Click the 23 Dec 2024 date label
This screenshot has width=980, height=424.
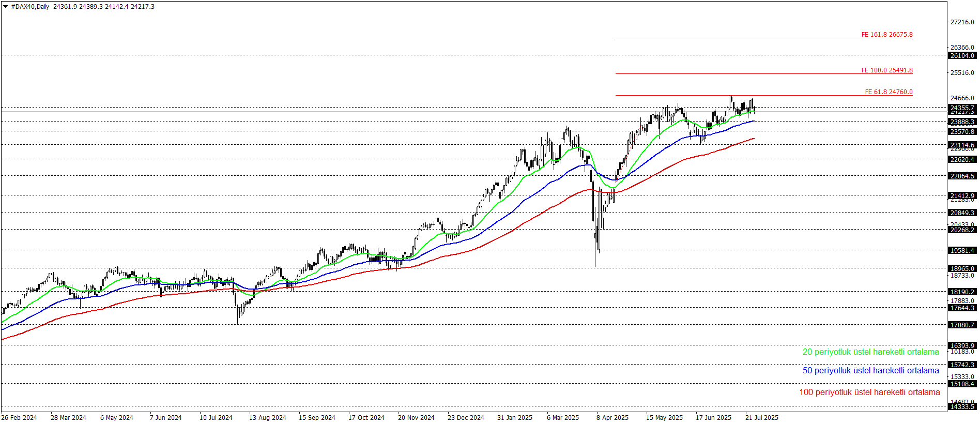pos(466,418)
